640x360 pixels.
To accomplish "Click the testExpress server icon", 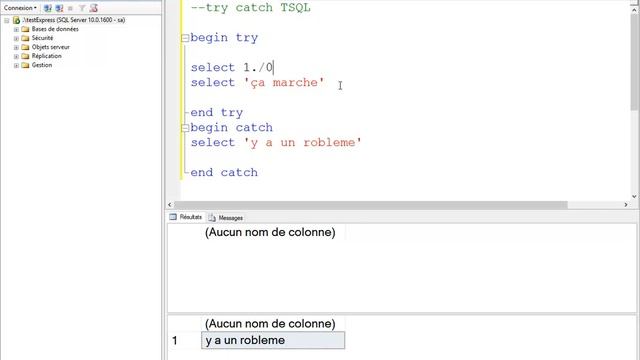I will coord(16,20).
